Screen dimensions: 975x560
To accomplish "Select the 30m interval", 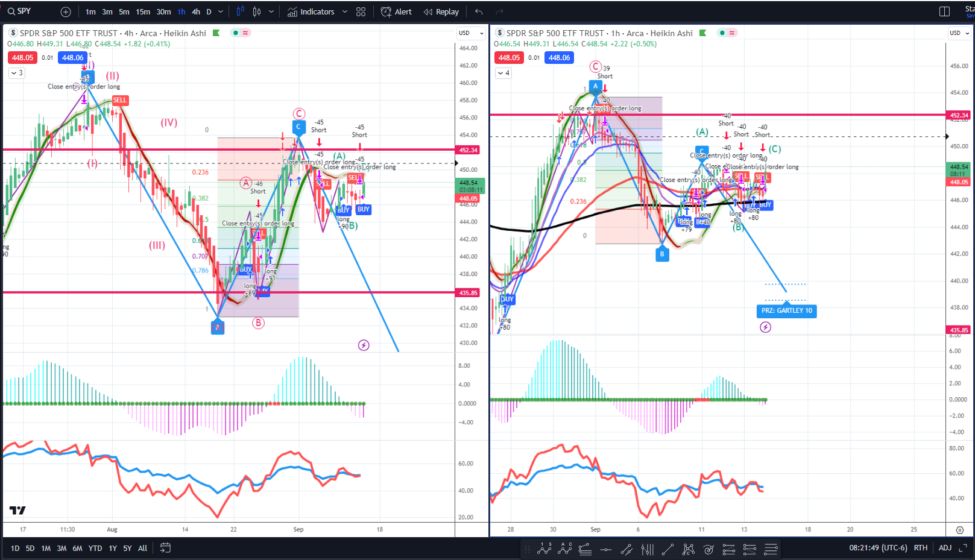I will tap(163, 12).
